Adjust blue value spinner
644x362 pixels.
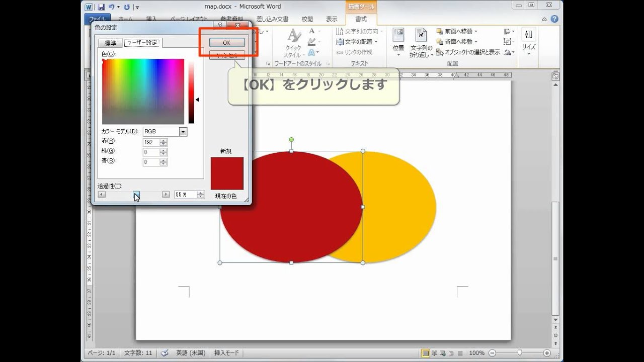(164, 162)
